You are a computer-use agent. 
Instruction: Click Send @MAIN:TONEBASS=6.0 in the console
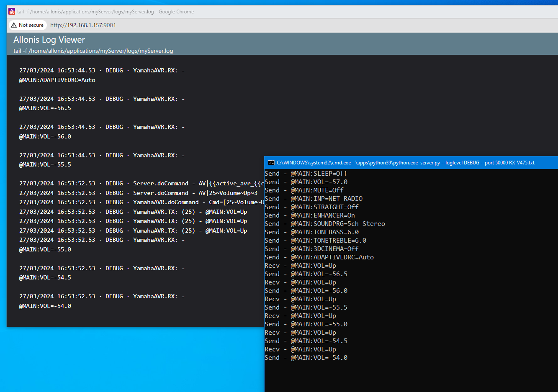312,232
